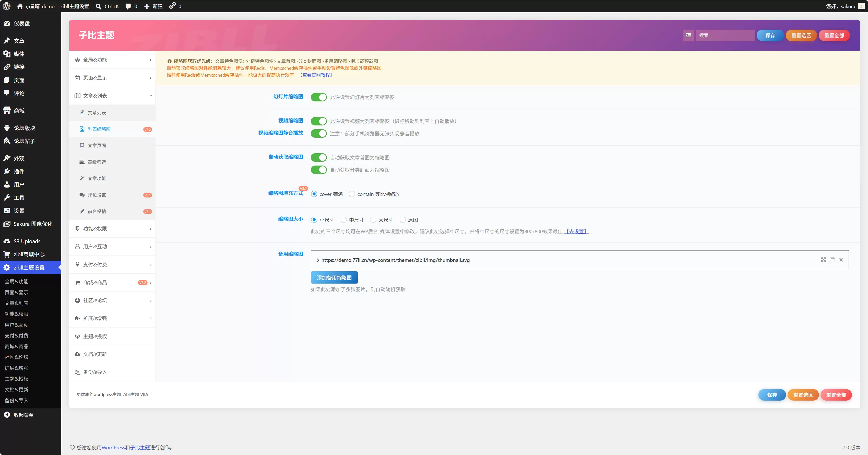Open 高级筛选 sub-tab

112,162
